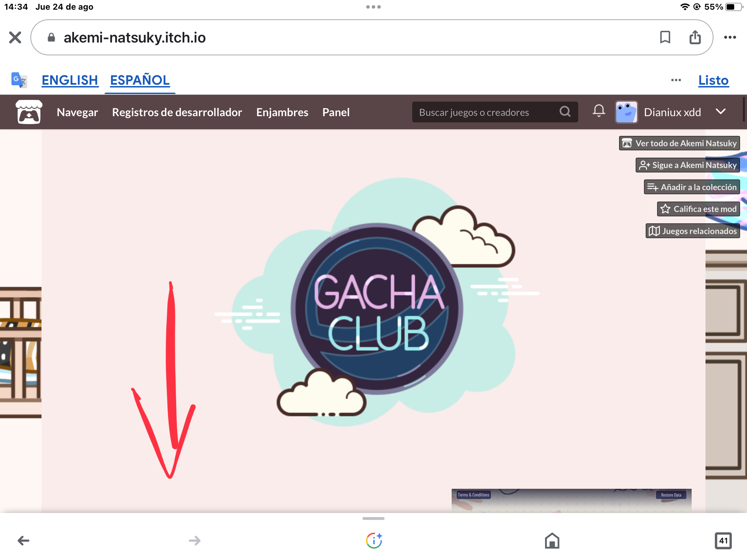Open the Enjambres page
The height and width of the screenshot is (560, 747).
[x=282, y=112]
